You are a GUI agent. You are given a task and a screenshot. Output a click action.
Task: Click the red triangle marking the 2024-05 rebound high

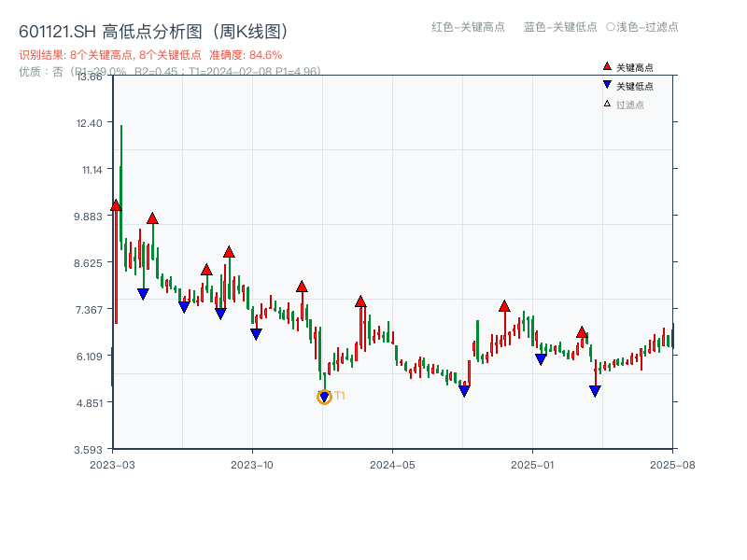(x=361, y=301)
